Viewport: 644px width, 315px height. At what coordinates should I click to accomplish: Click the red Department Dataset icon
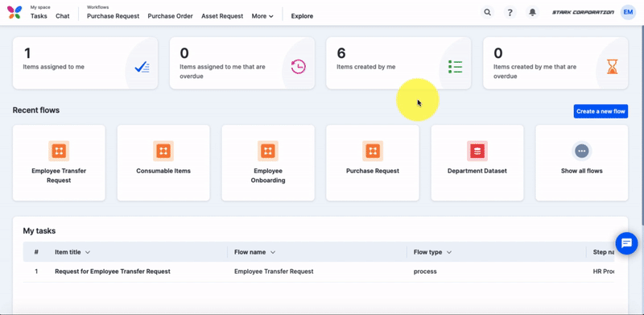coord(477,151)
